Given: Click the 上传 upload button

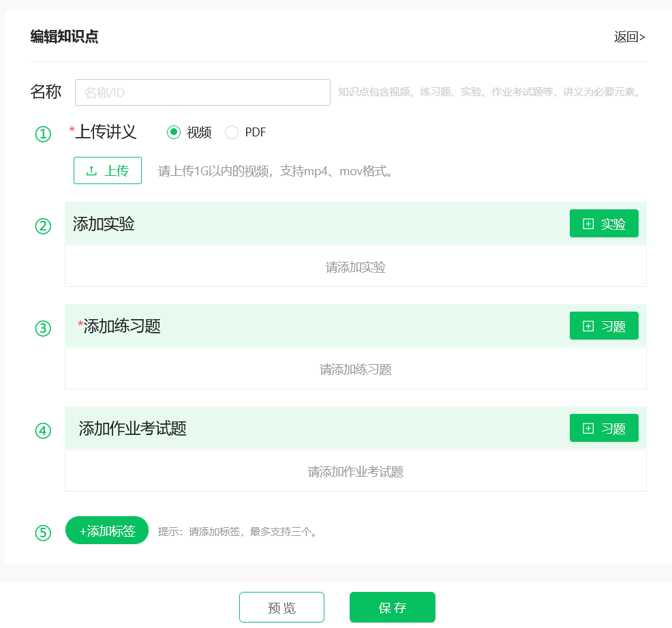Looking at the screenshot, I should [x=108, y=170].
